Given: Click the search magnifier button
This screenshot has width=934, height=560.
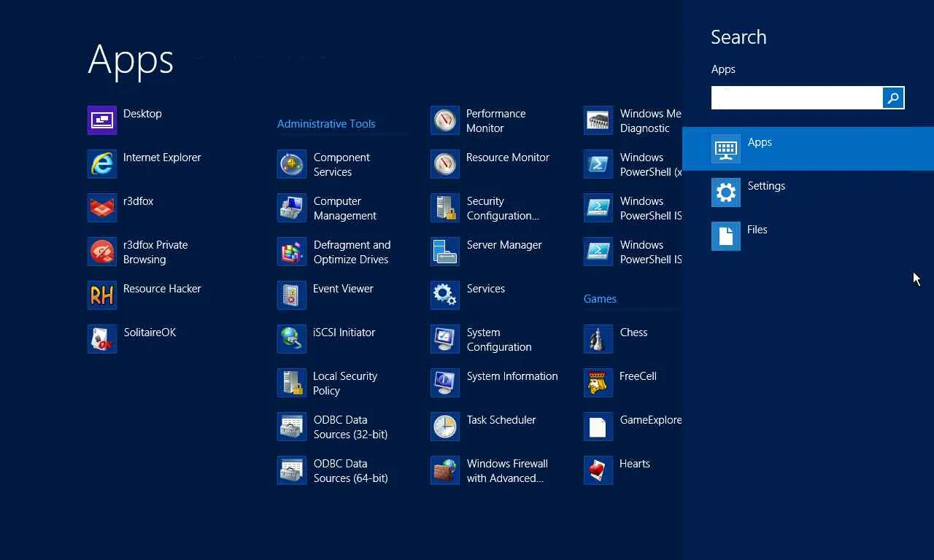Looking at the screenshot, I should point(893,98).
